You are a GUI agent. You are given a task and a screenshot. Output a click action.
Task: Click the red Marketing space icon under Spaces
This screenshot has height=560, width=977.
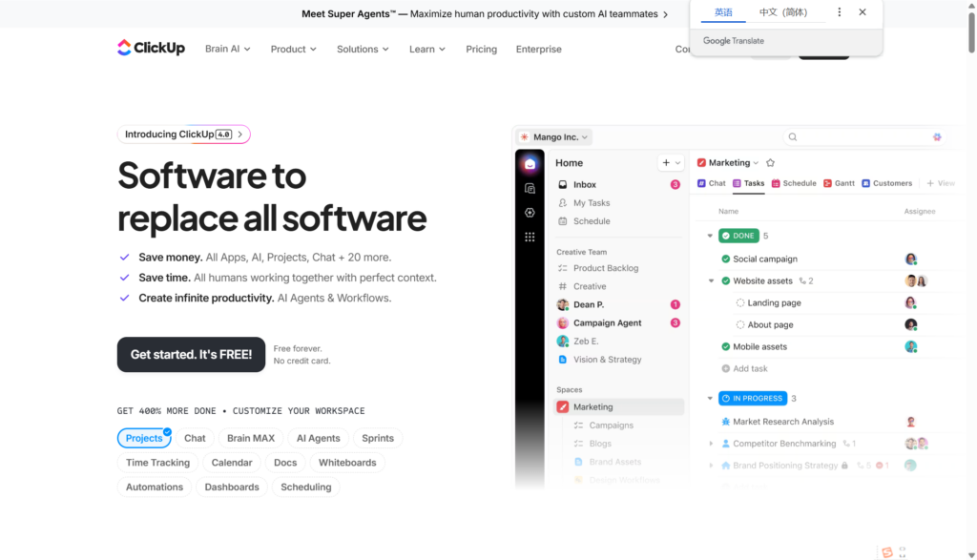(x=563, y=407)
